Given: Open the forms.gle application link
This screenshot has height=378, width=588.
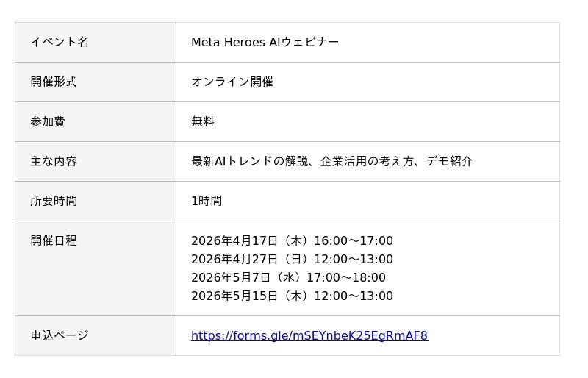Looking at the screenshot, I should 309,336.
